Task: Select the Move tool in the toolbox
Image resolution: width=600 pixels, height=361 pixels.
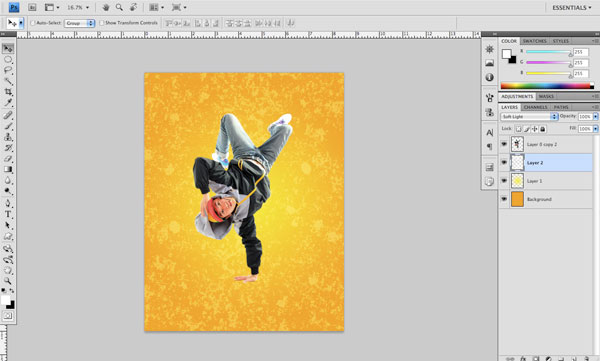Action: click(x=8, y=49)
